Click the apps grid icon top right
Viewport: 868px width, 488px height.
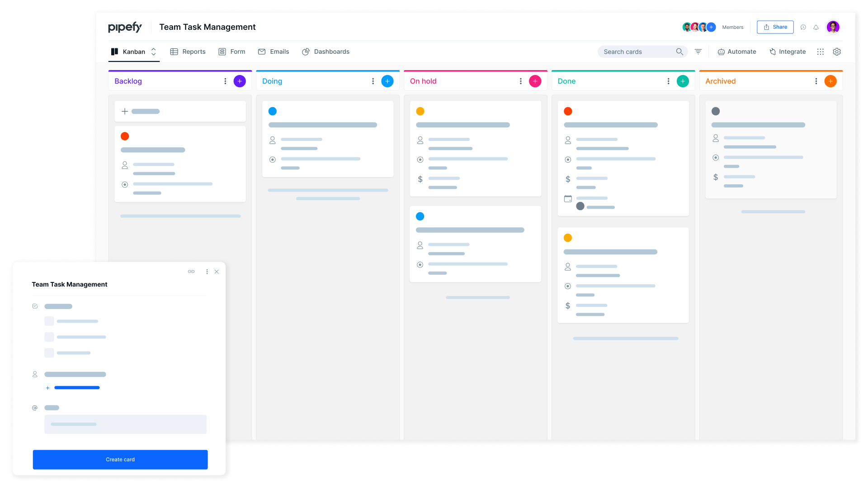pyautogui.click(x=821, y=51)
